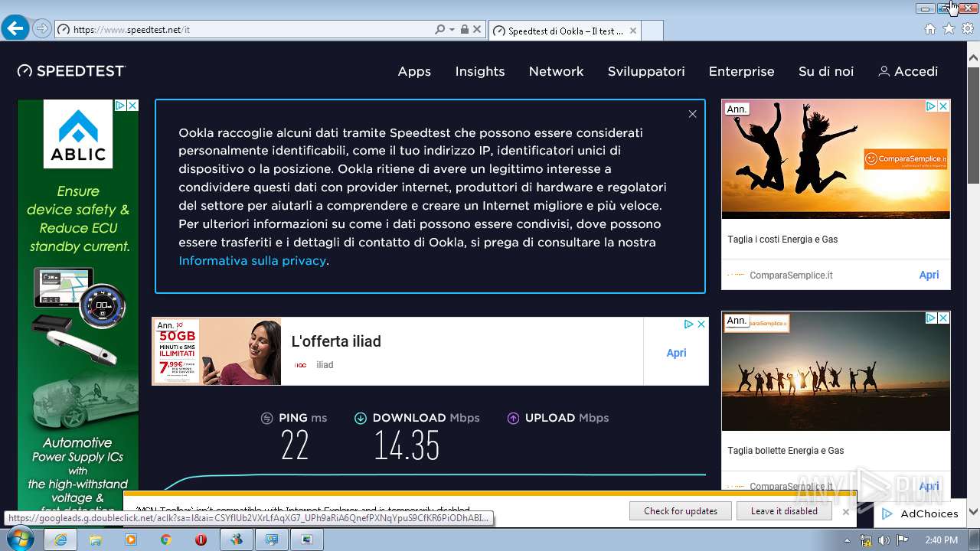The width and height of the screenshot is (980, 551).
Task: Click the volume speaker tray icon
Action: coord(884,540)
